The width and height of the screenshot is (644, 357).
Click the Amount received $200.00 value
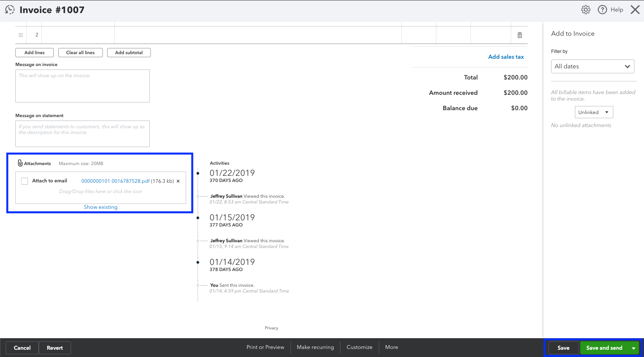tap(515, 93)
